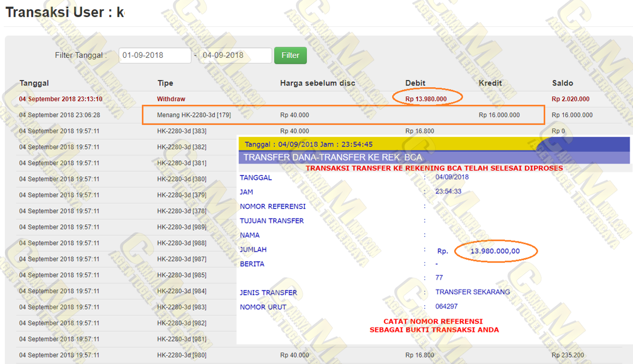Click the Tipe column header
633x364 pixels.
165,83
